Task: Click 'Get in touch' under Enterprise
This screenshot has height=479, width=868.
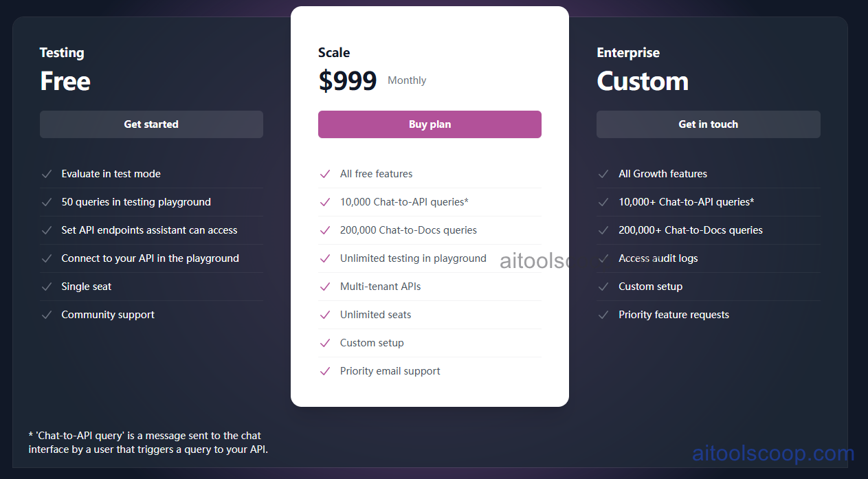Action: coord(708,124)
